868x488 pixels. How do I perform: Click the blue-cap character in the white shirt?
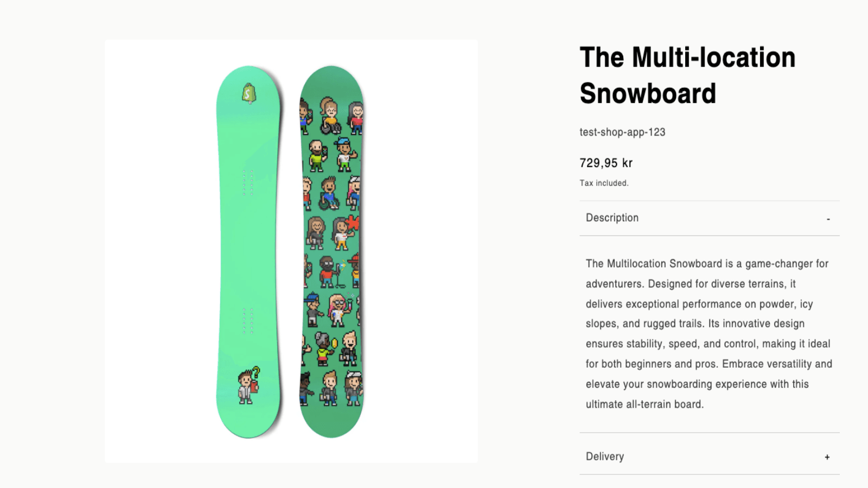pos(344,154)
